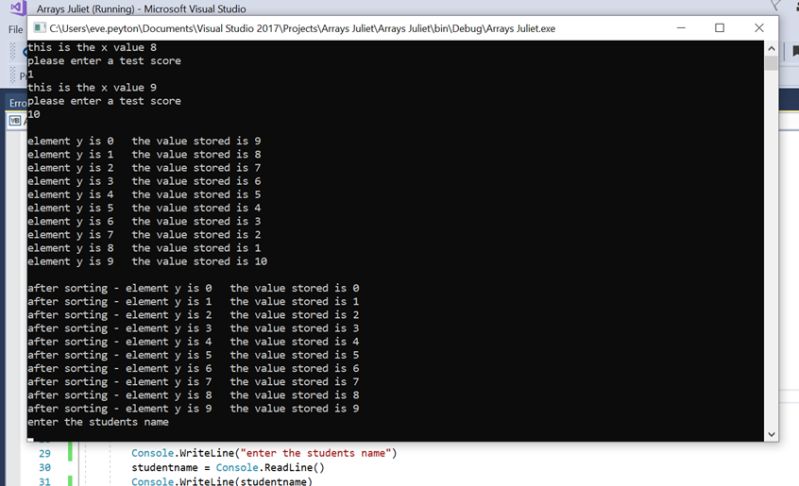Maximize the Arrays Juliet.exe console window
This screenshot has width=799, height=486.
click(720, 28)
